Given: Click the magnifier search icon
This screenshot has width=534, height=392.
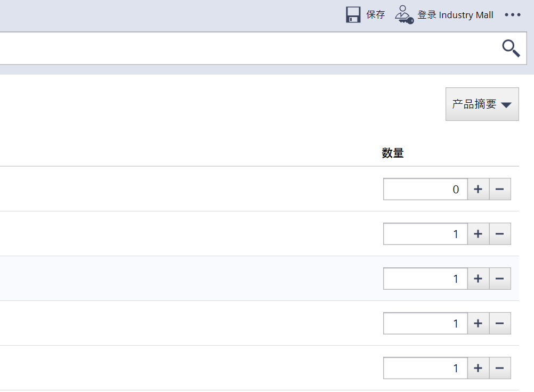Looking at the screenshot, I should point(511,48).
